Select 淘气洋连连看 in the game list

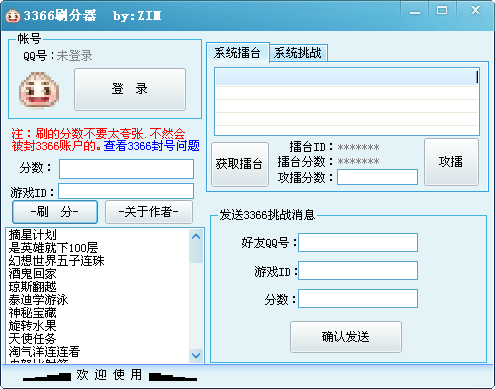point(44,352)
